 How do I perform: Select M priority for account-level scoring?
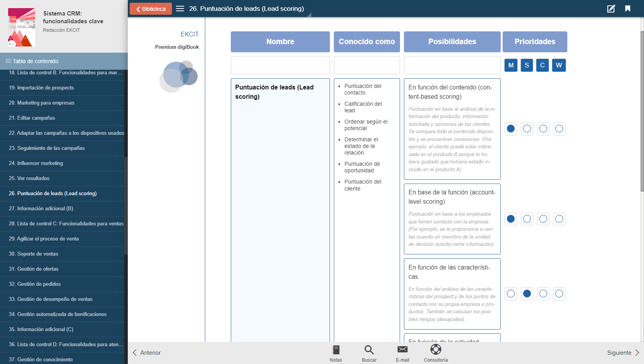tap(511, 219)
